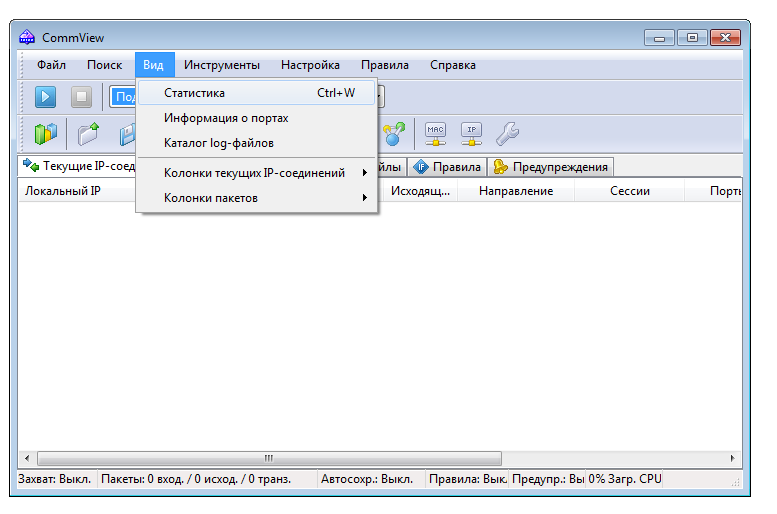Select Информация о портах menu entry

(x=256, y=118)
